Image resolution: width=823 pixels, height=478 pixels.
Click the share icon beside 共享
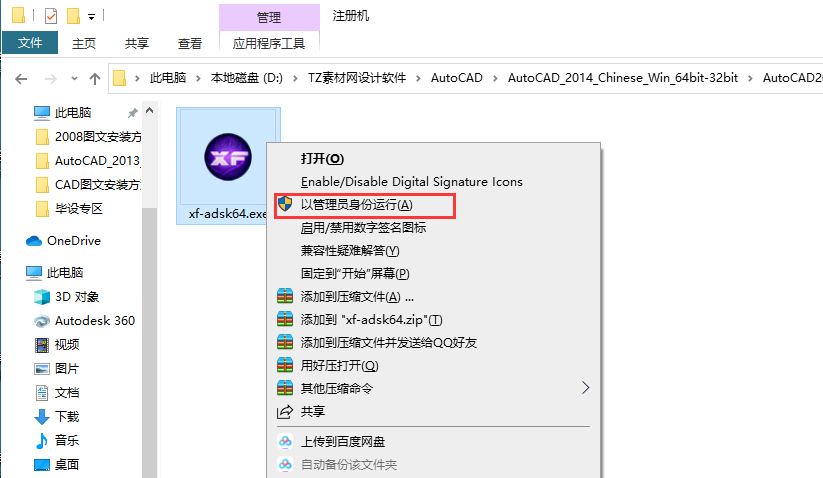[x=285, y=412]
